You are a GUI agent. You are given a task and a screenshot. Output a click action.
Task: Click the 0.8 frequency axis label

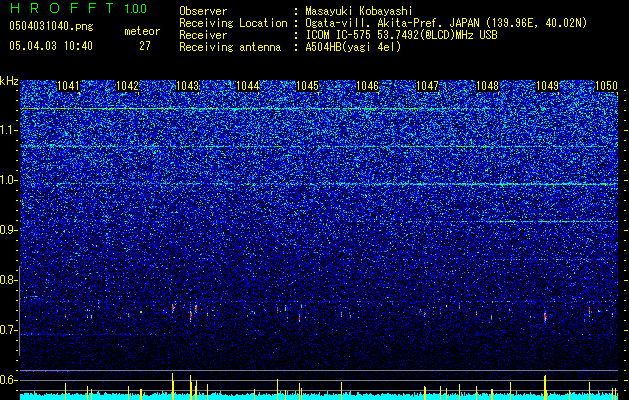pyautogui.click(x=8, y=280)
